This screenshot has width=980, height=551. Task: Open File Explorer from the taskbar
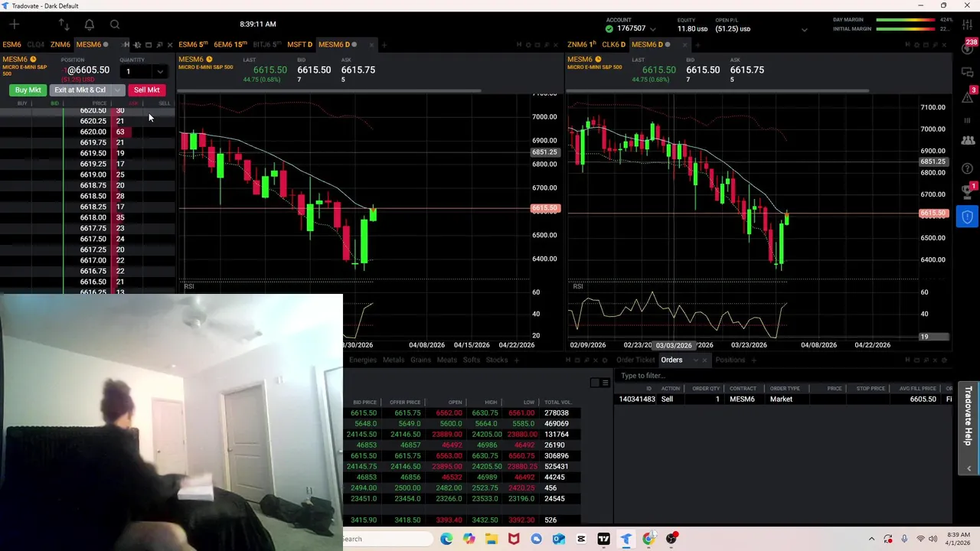(x=491, y=539)
